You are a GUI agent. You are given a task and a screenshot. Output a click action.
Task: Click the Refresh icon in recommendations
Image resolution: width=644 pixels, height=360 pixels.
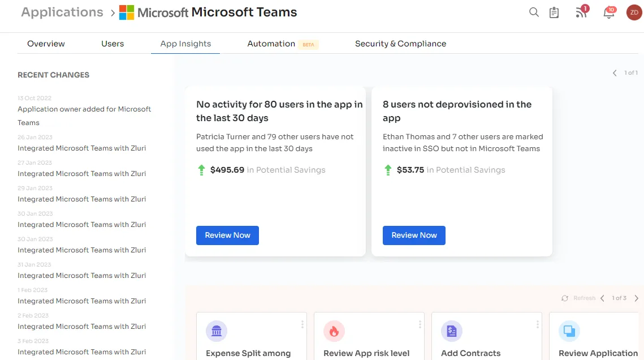[x=565, y=298]
